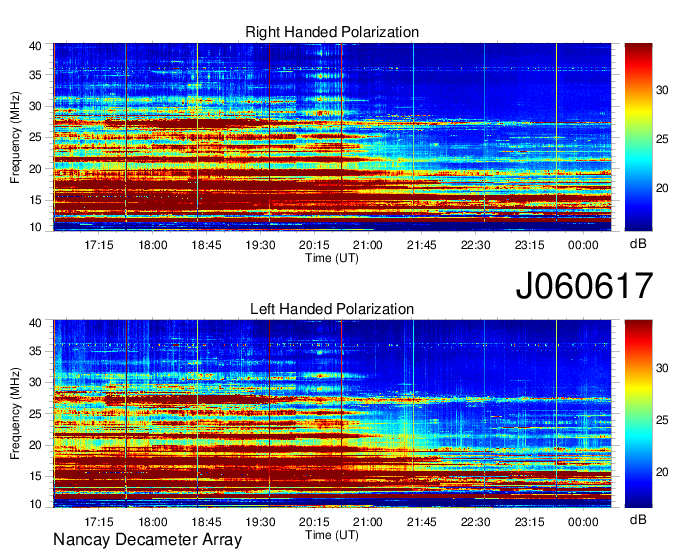Viewport: 680px width, 552px height.
Task: Click the bottom plot's color bar
Action: (x=638, y=414)
